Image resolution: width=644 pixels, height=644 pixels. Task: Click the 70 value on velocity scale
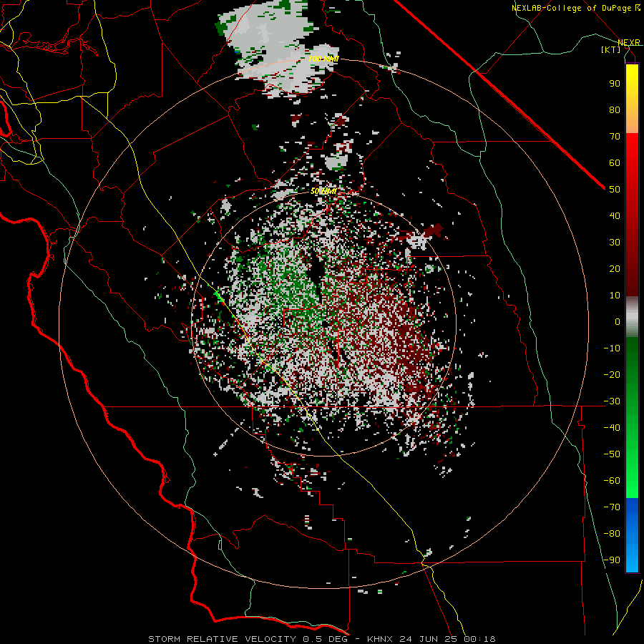click(615, 137)
